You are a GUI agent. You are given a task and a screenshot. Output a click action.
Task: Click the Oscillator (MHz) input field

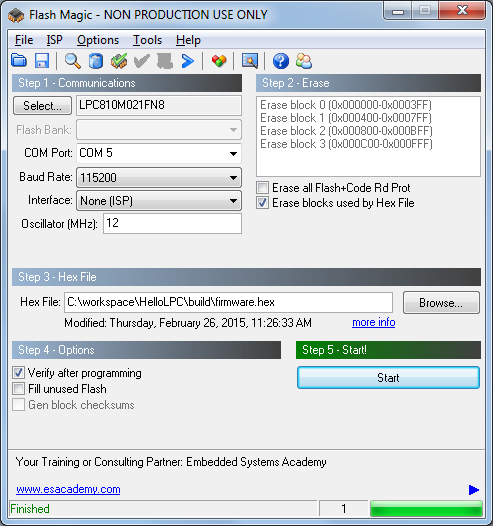(x=172, y=223)
